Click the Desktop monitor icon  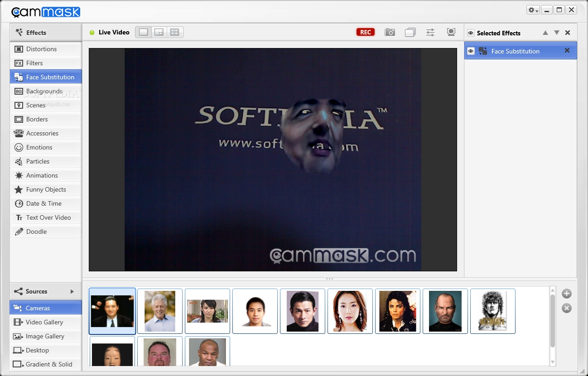(x=18, y=350)
